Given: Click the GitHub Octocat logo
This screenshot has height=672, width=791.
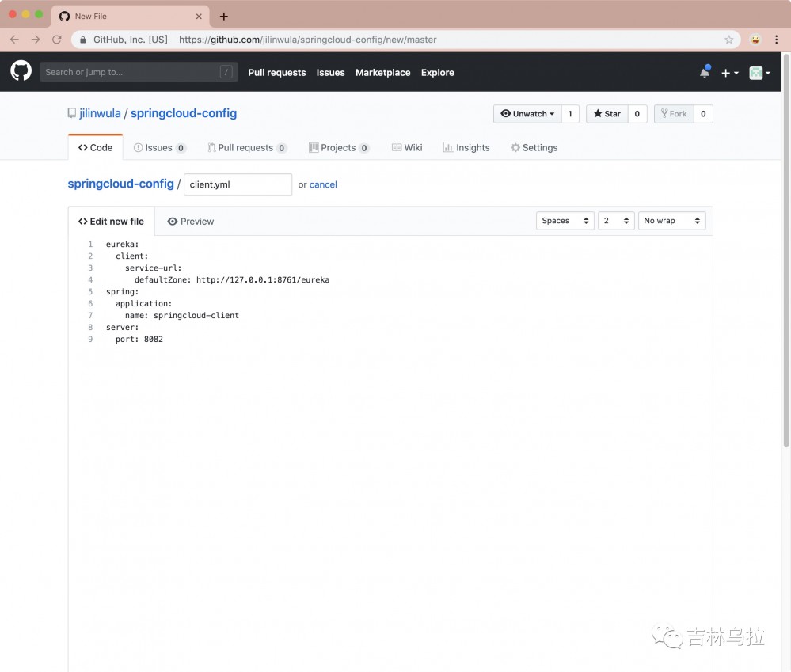Looking at the screenshot, I should click(x=21, y=71).
